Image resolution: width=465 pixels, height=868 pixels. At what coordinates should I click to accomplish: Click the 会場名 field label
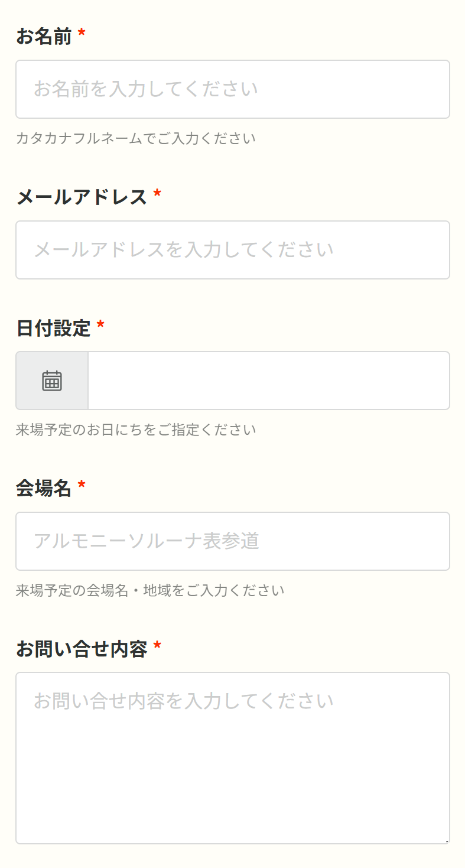tap(43, 488)
